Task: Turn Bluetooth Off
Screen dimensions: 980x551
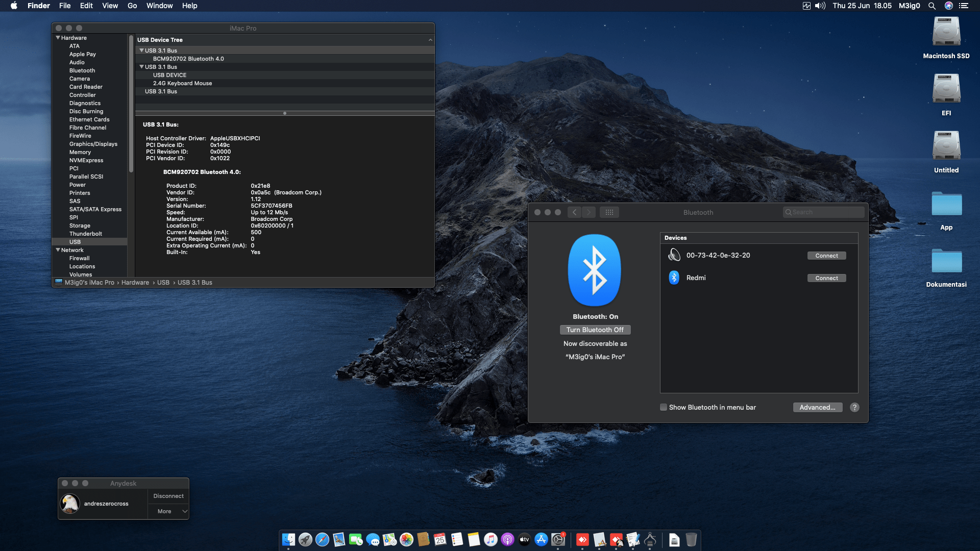Action: (595, 330)
